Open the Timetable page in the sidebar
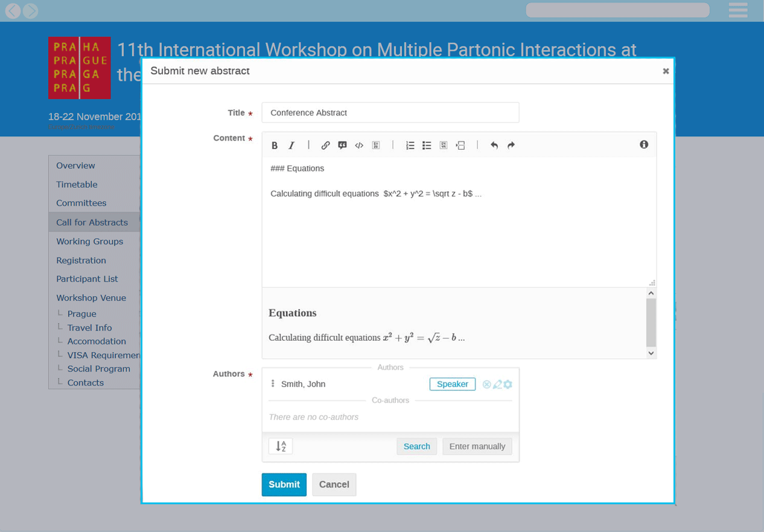The image size is (764, 532). pyautogui.click(x=77, y=185)
